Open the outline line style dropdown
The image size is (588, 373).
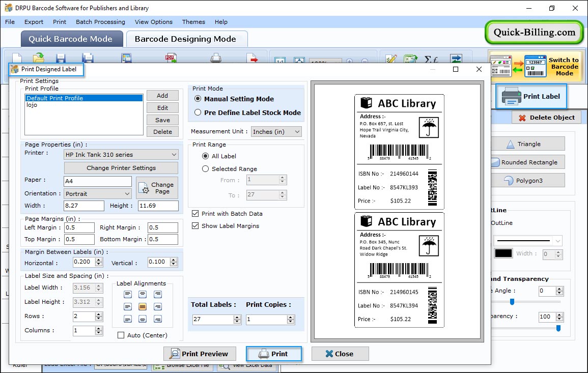[x=528, y=241]
